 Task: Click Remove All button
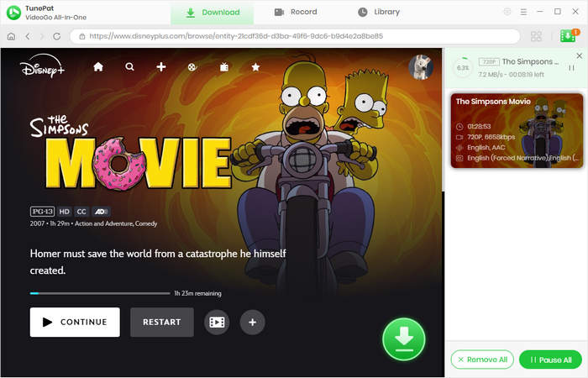483,360
